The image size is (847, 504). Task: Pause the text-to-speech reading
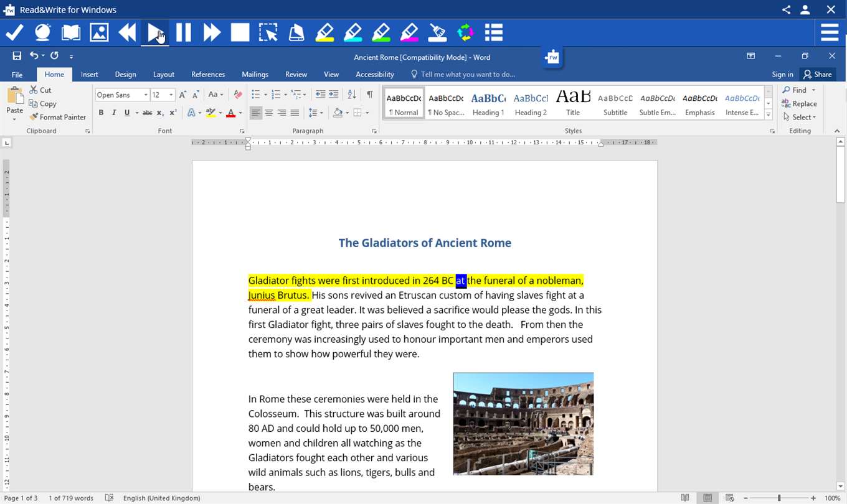pyautogui.click(x=184, y=32)
